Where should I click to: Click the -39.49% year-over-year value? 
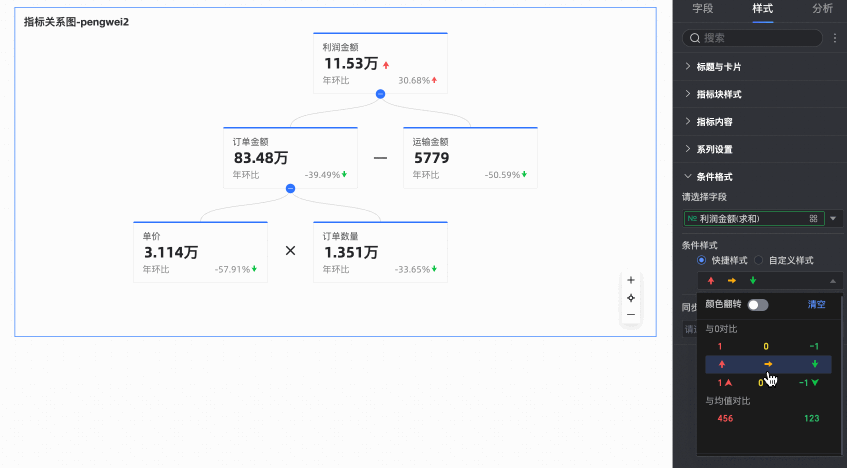pos(322,175)
